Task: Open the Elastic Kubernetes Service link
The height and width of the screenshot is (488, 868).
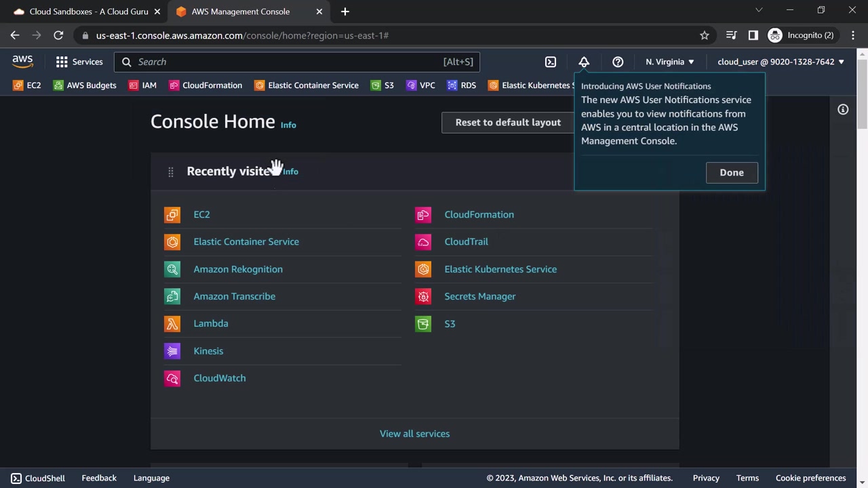Action: click(x=500, y=269)
